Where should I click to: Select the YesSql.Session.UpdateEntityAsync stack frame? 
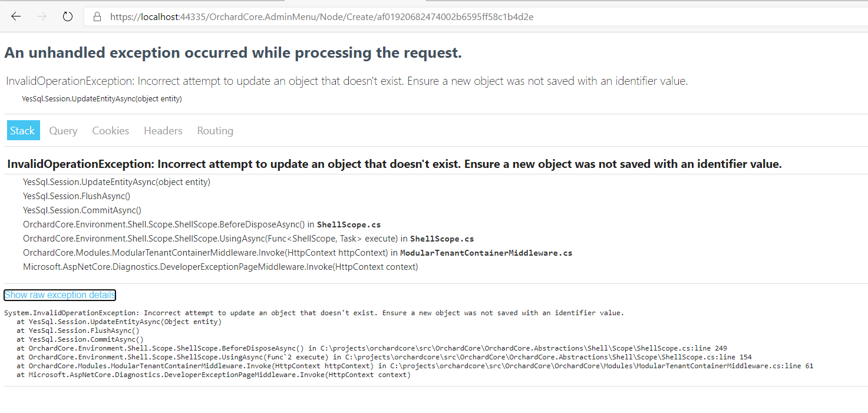coord(116,182)
